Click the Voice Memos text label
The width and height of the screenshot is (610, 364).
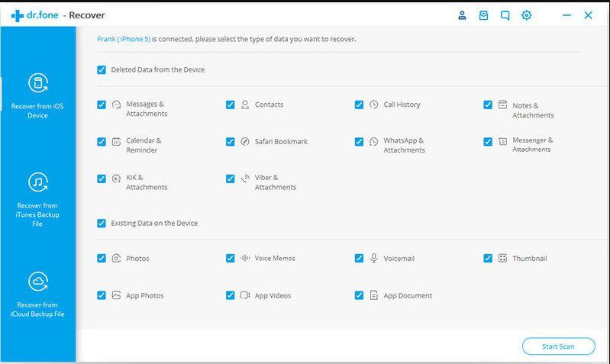click(x=275, y=258)
